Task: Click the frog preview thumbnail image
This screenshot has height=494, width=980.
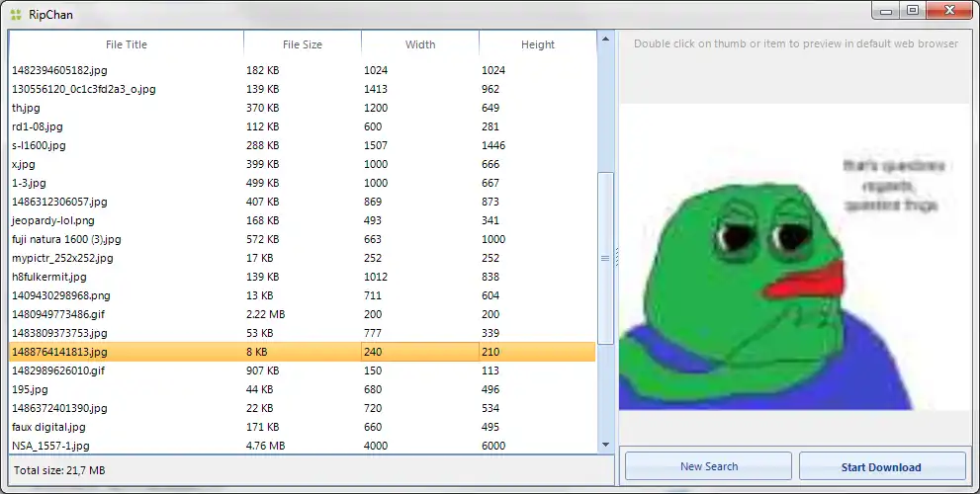Action: click(x=795, y=257)
